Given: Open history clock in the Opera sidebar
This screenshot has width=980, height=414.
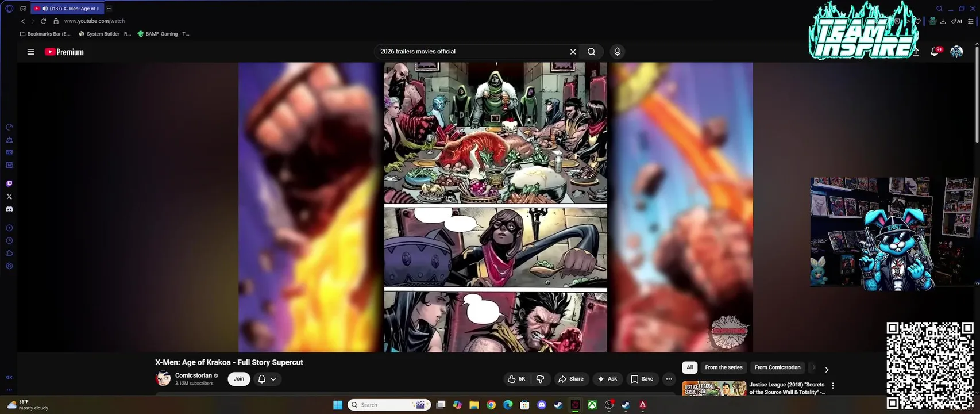Looking at the screenshot, I should [x=9, y=241].
